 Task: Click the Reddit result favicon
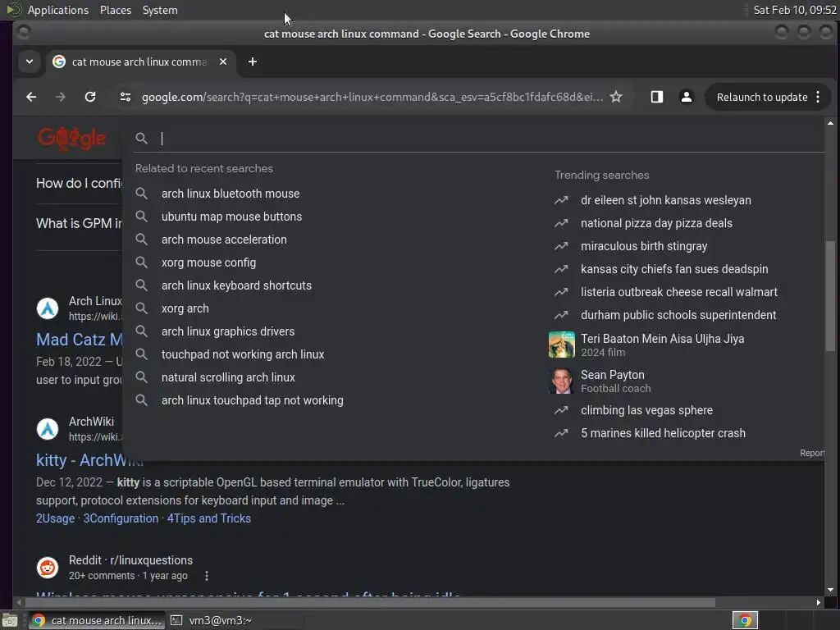click(x=47, y=568)
